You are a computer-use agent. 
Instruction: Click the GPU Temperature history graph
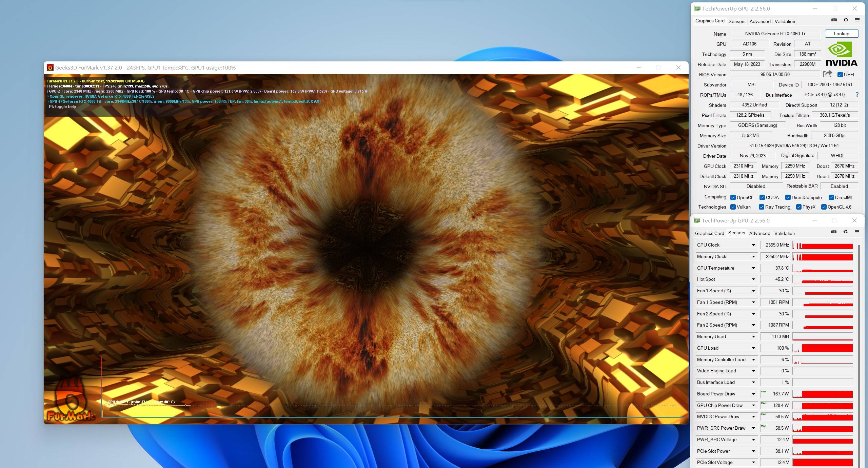(x=823, y=268)
